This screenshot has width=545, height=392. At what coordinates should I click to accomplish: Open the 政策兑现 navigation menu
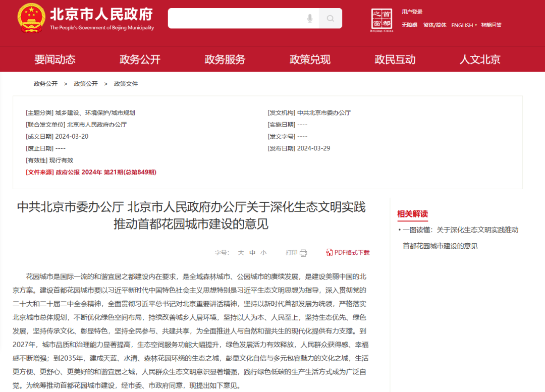click(x=309, y=59)
